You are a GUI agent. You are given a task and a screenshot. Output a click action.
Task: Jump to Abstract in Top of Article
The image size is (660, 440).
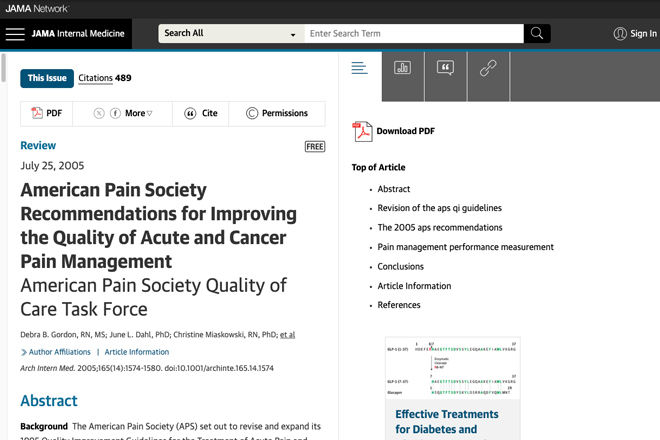394,189
